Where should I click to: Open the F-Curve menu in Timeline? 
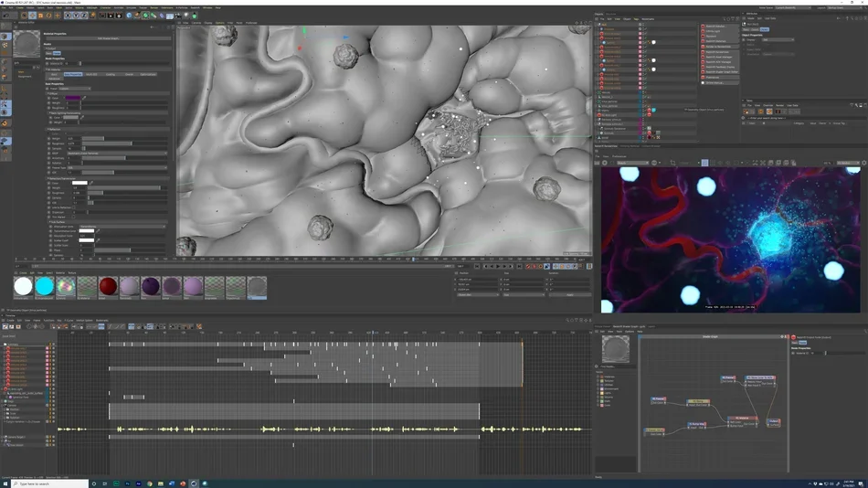tap(69, 320)
